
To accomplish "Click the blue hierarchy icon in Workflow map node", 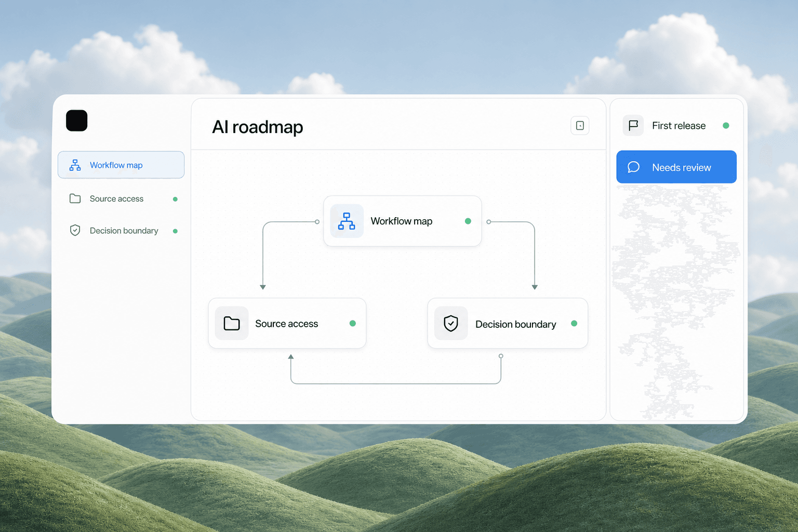I will 347,221.
